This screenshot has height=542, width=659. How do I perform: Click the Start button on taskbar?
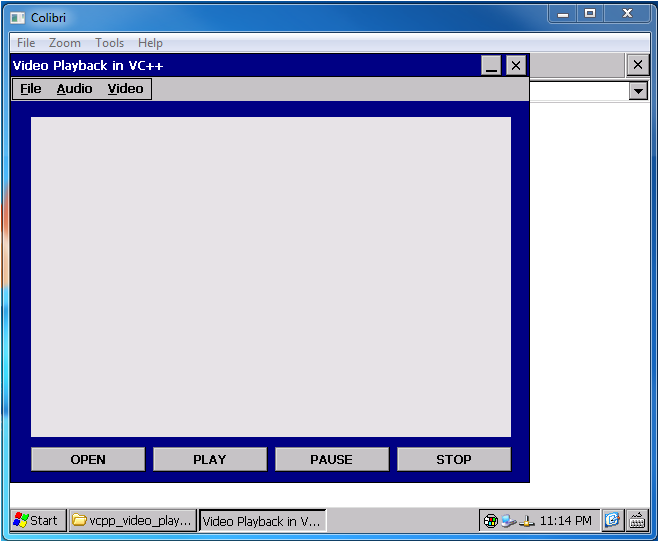(38, 521)
